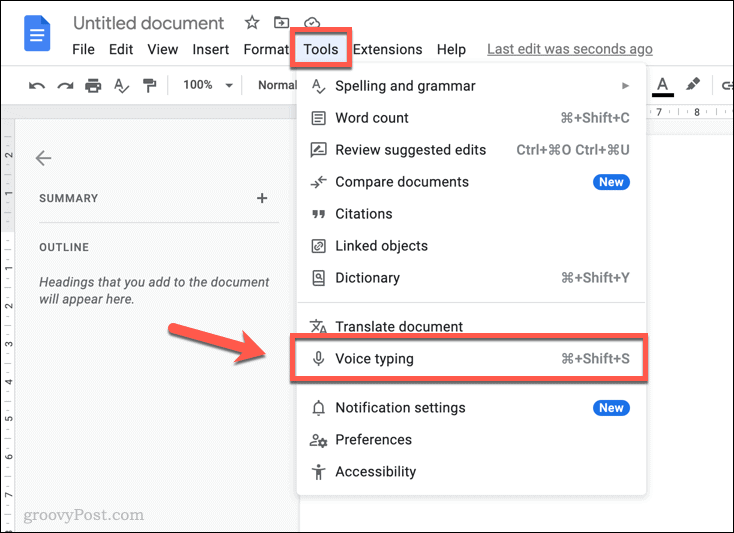Click the horizontal ruler at the 7 mark
This screenshot has height=533, width=734.
pos(659,112)
